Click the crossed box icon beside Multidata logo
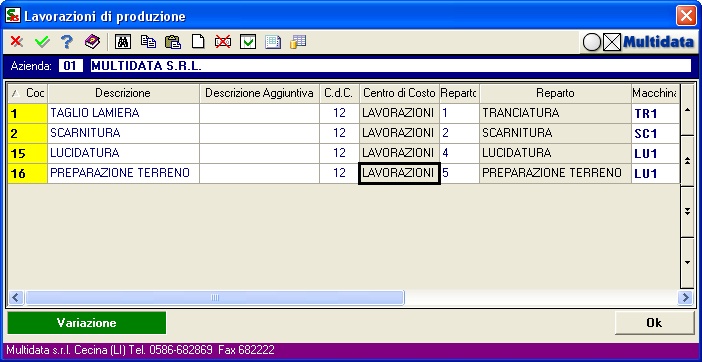This screenshot has width=702, height=362. (612, 43)
